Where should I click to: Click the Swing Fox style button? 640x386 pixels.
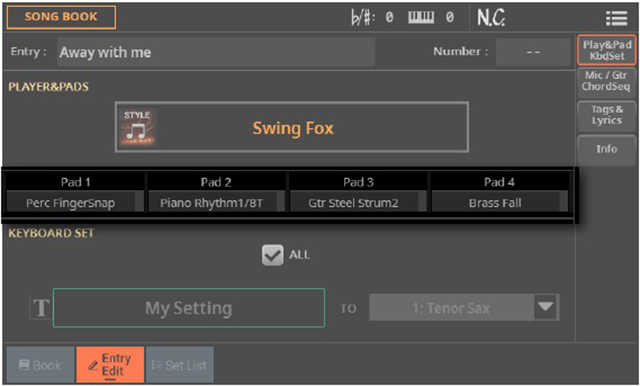coord(292,128)
